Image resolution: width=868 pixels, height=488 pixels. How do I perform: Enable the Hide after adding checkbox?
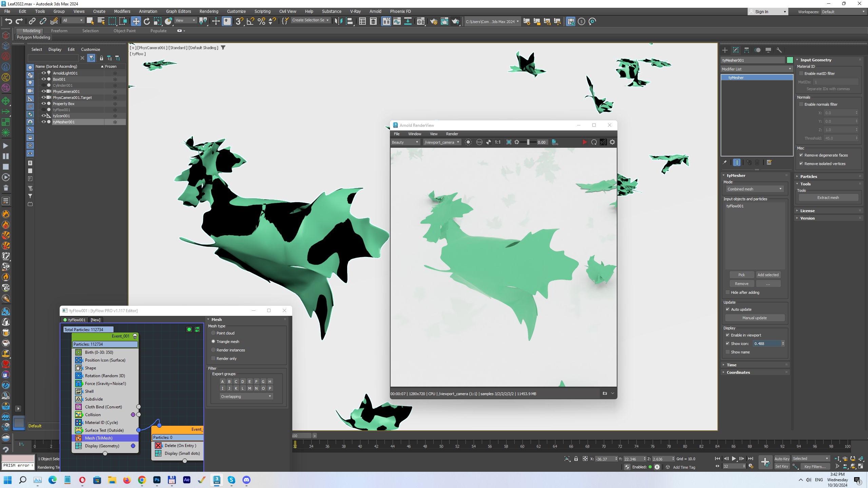[728, 292]
